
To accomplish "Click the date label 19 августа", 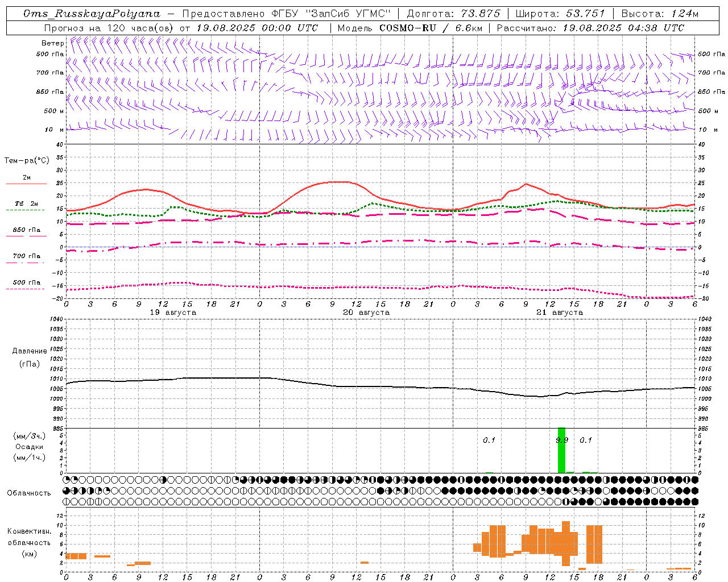I will pos(173,313).
